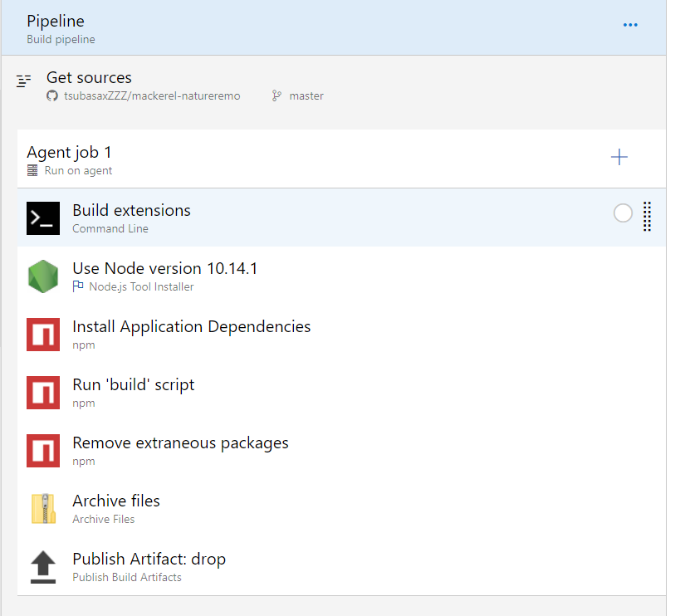The width and height of the screenshot is (685, 616).
Task: Open the Pipeline more options ellipsis
Action: click(630, 25)
